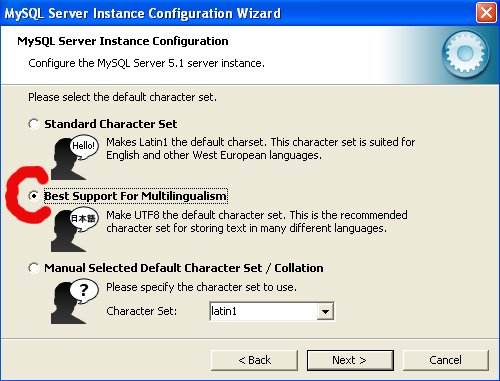Open the Character Set dropdown arrow
The width and height of the screenshot is (500, 381).
point(325,312)
